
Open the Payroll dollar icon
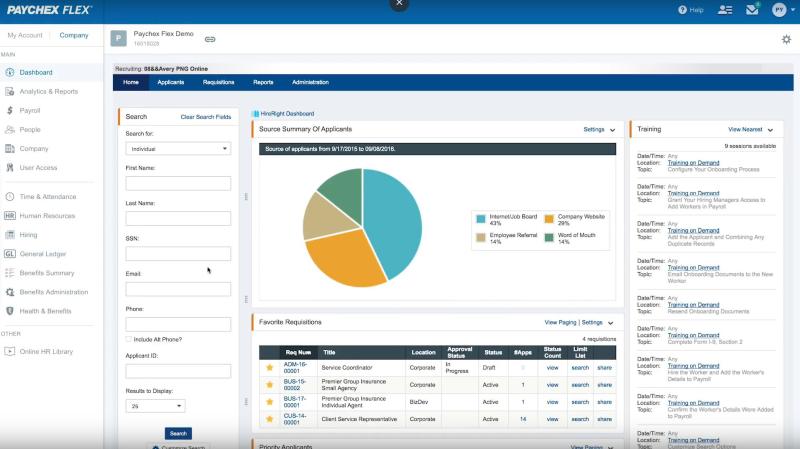click(10, 110)
